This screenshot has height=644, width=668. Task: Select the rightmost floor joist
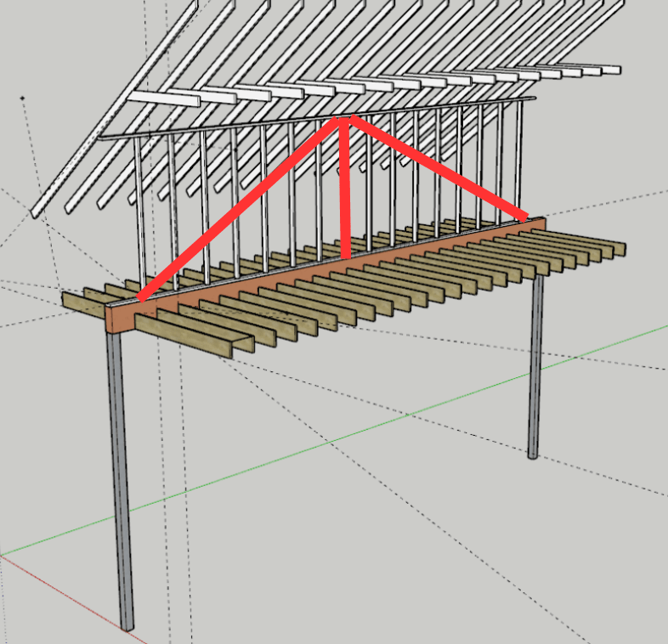point(580,244)
